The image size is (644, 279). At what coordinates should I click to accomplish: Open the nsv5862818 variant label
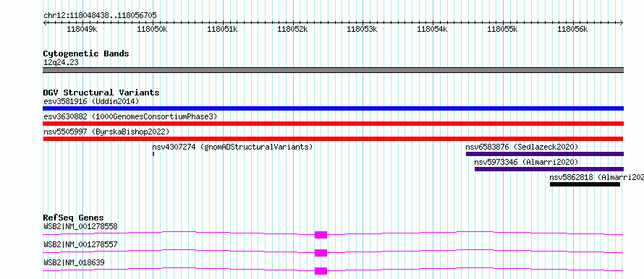[x=597, y=177]
